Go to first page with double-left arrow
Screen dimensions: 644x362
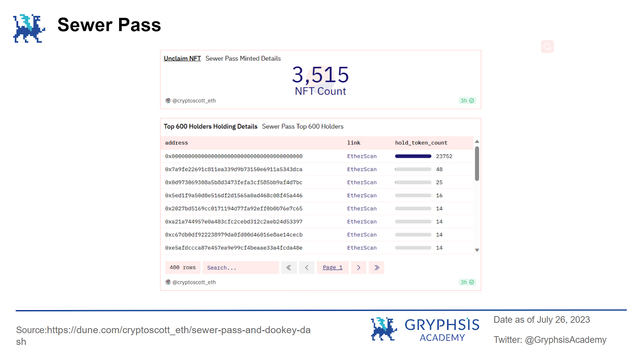pos(289,267)
